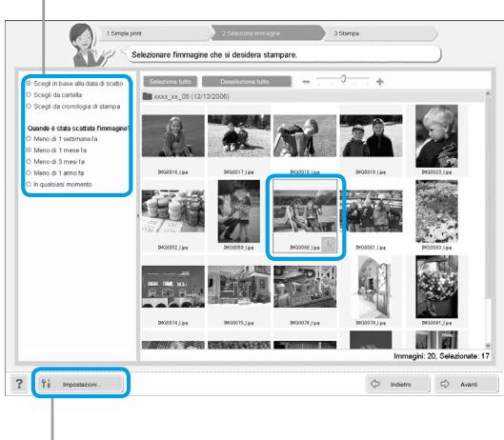Select the smiling girl on grass photo

173,135
